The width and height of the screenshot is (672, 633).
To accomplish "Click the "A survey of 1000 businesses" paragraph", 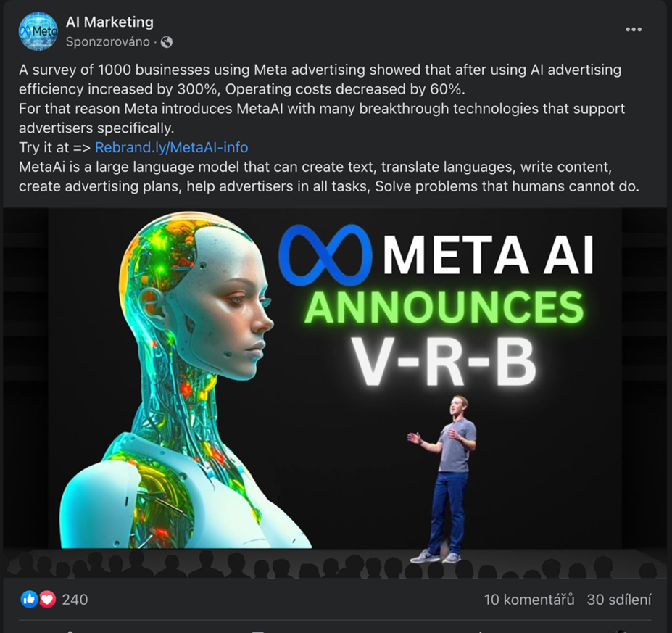I will pos(320,79).
